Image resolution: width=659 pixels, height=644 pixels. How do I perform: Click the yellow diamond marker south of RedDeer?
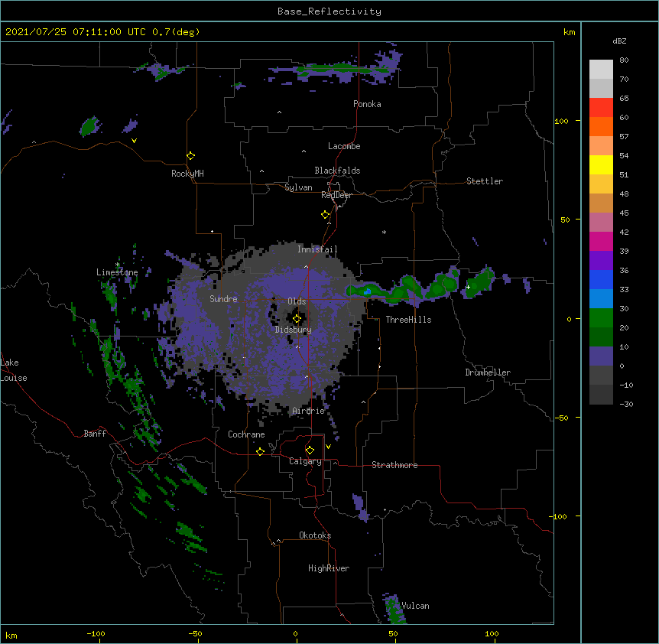[325, 215]
